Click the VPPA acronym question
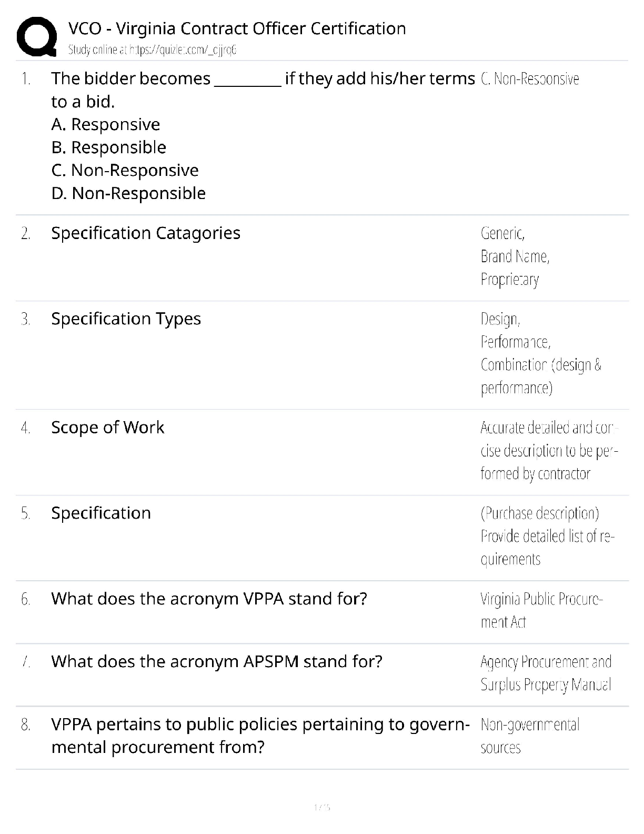 pos(209,599)
